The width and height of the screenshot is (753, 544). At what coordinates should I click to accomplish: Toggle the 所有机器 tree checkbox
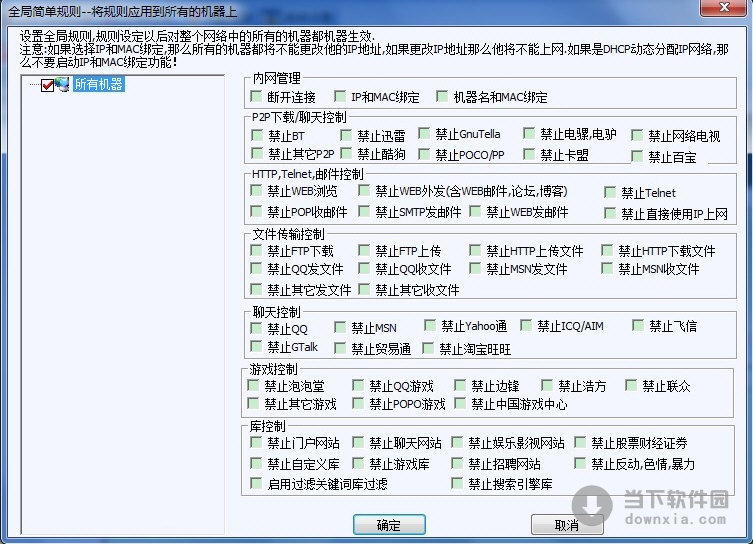[x=48, y=85]
